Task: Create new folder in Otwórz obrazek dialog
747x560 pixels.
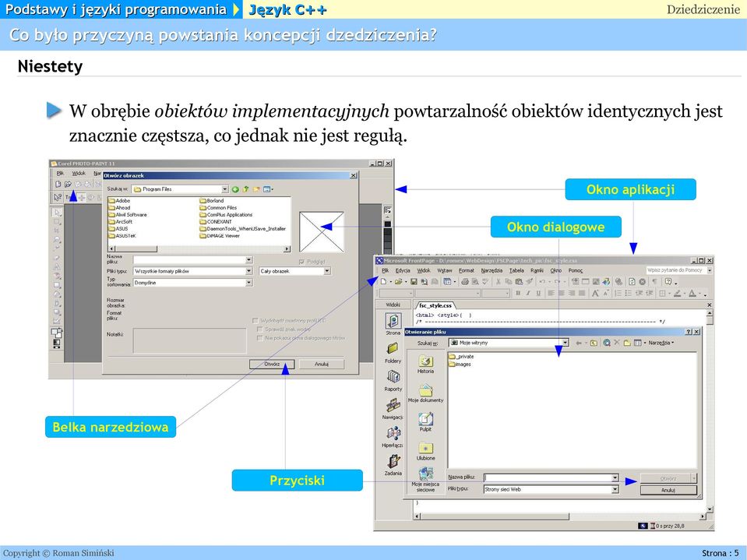Action: [x=256, y=189]
